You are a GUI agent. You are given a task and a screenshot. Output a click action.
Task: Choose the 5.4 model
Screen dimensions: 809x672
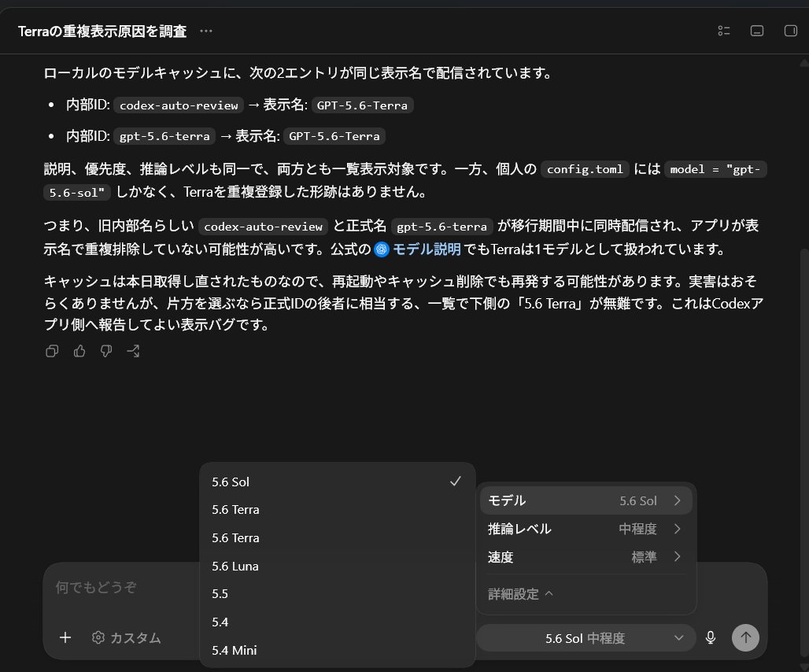(337, 622)
